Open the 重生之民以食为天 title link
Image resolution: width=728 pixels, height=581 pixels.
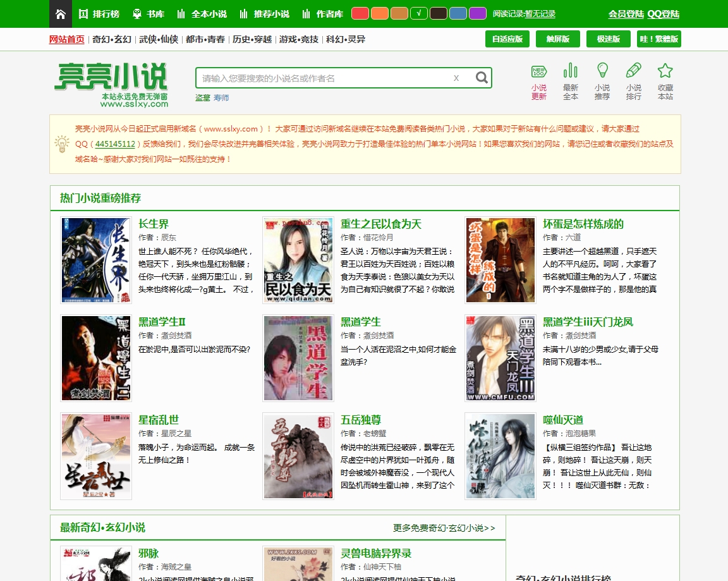(x=381, y=224)
